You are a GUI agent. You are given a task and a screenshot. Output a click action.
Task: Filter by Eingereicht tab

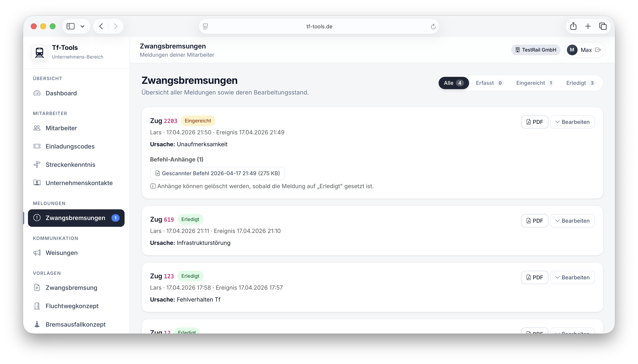pyautogui.click(x=535, y=83)
